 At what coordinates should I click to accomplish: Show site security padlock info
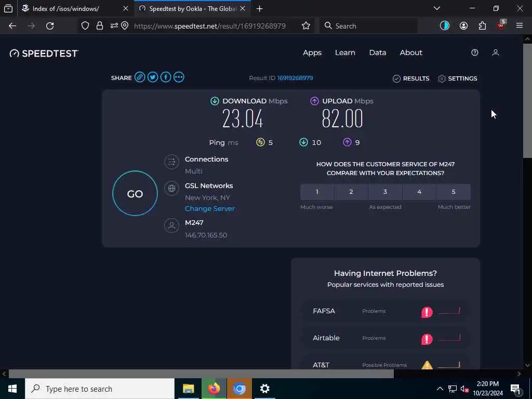pos(99,26)
